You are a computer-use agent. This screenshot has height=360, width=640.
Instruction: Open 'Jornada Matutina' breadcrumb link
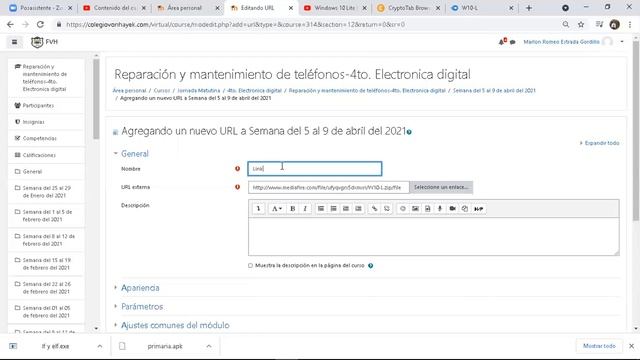tap(198, 91)
